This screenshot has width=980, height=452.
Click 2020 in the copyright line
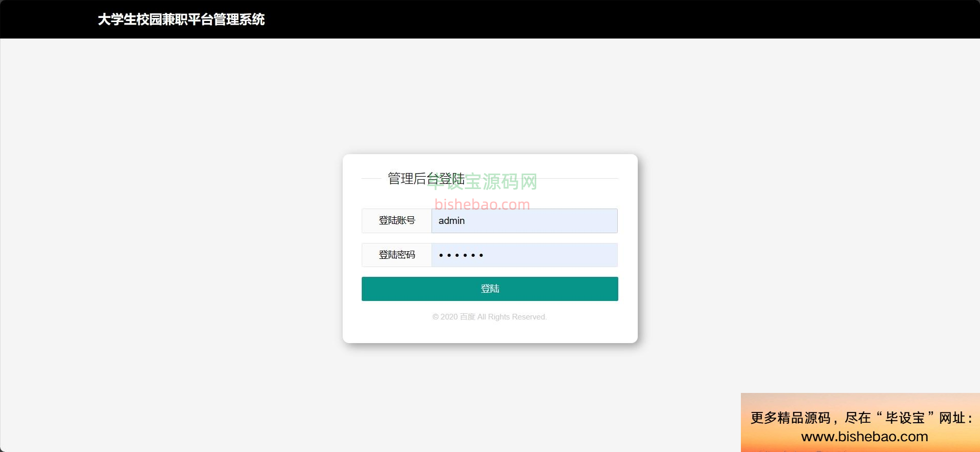coord(449,317)
